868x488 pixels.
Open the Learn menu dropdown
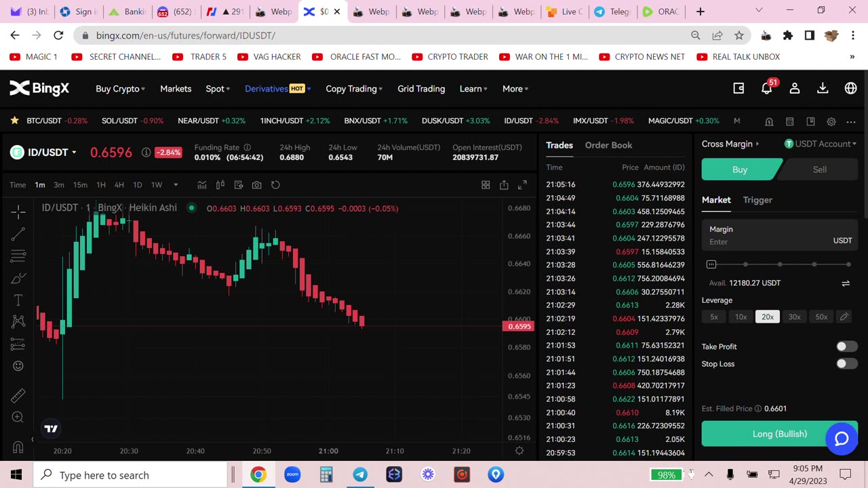click(473, 89)
